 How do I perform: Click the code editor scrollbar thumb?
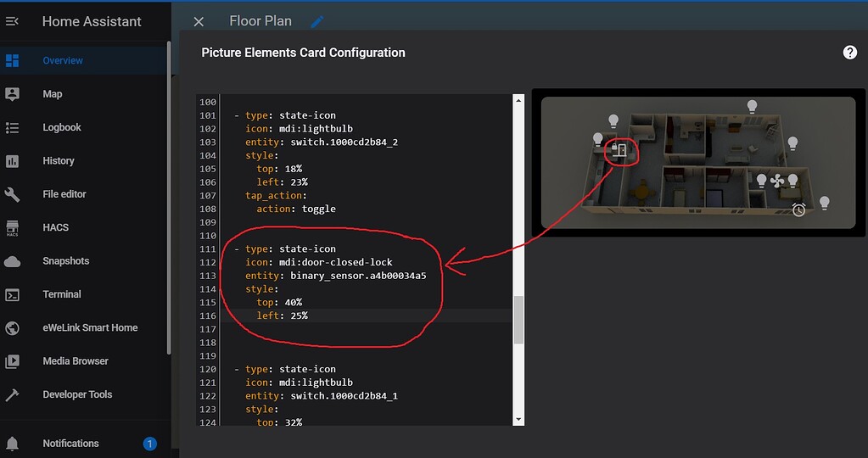(518, 320)
